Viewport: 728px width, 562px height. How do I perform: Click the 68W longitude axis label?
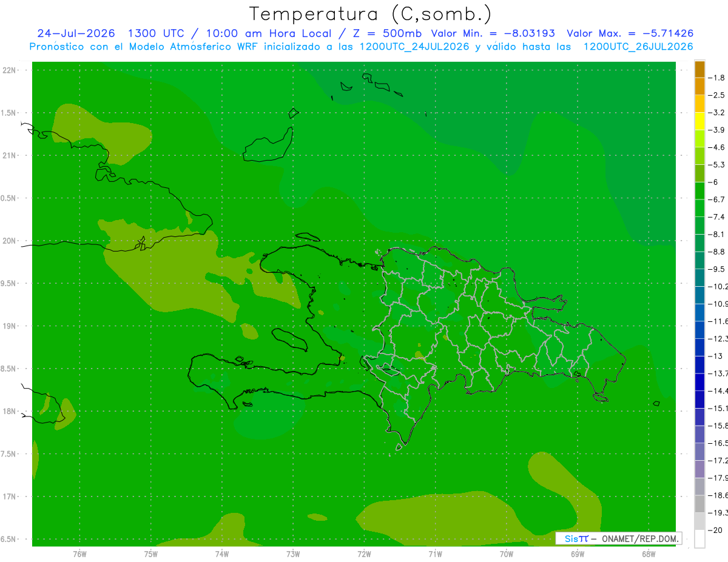(649, 554)
